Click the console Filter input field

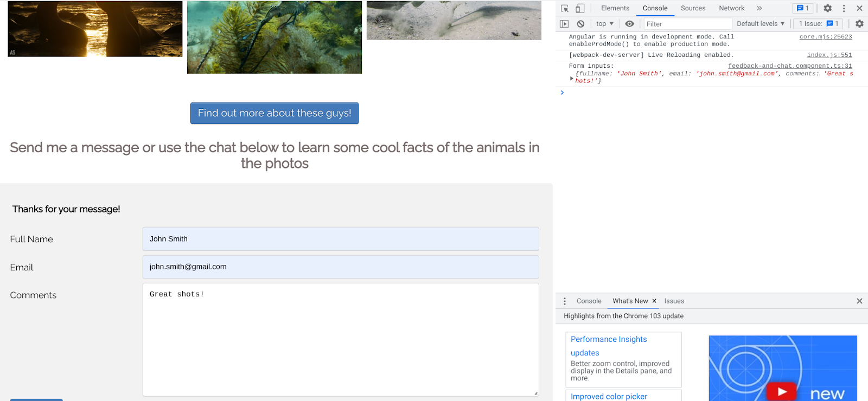tap(687, 24)
